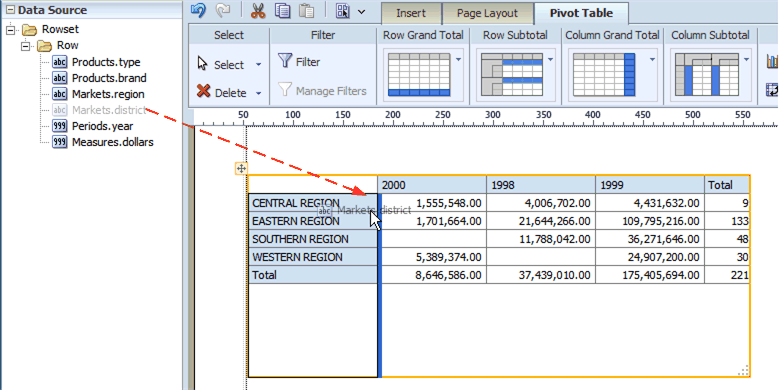This screenshot has width=783, height=390.
Task: Click the Paste clipboard icon
Action: [x=307, y=11]
